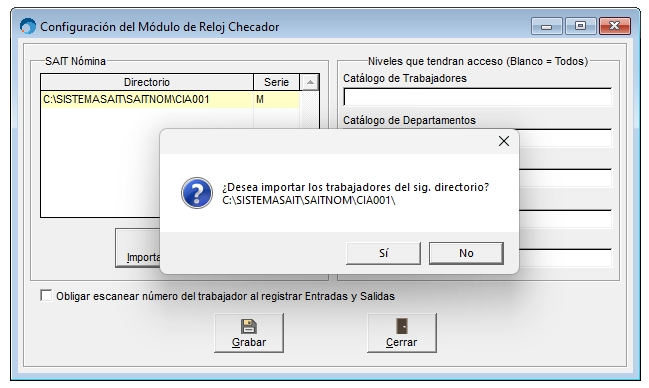649x388 pixels.
Task: Click the app icon in the title bar
Action: [x=28, y=27]
